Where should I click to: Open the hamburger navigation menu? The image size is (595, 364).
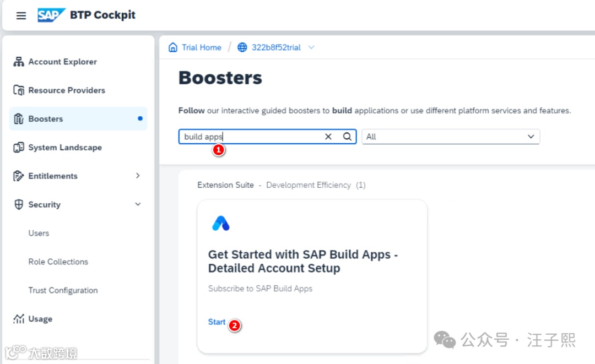coord(21,15)
